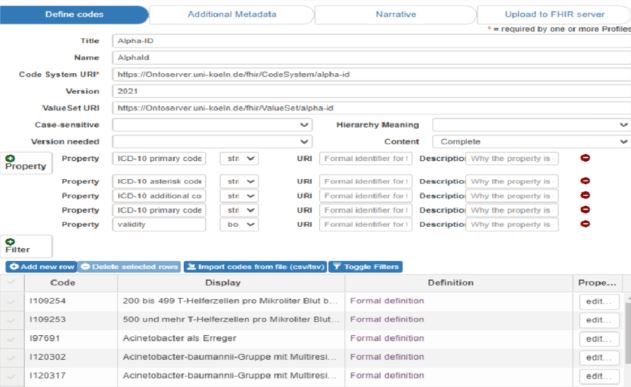Click Formal definition cell for I97691
631x387 pixels.
(459, 338)
